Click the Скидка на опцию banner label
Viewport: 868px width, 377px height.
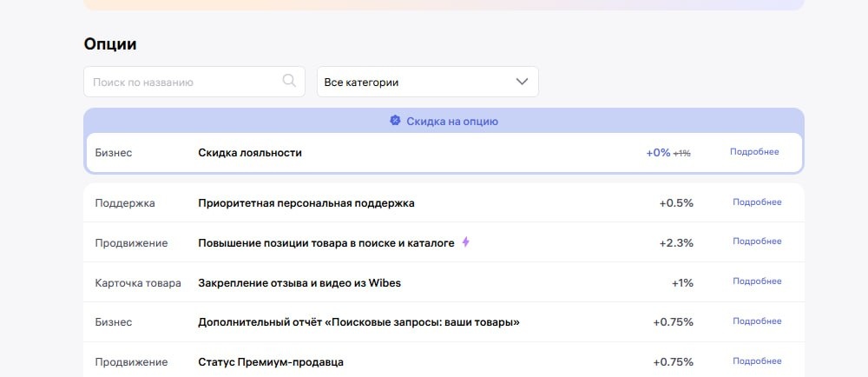(x=452, y=122)
